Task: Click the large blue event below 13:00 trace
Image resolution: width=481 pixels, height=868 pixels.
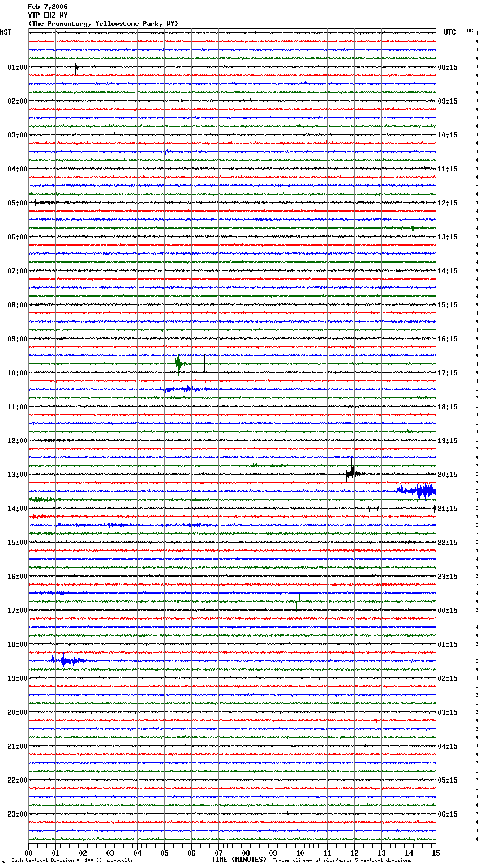Action: click(417, 491)
